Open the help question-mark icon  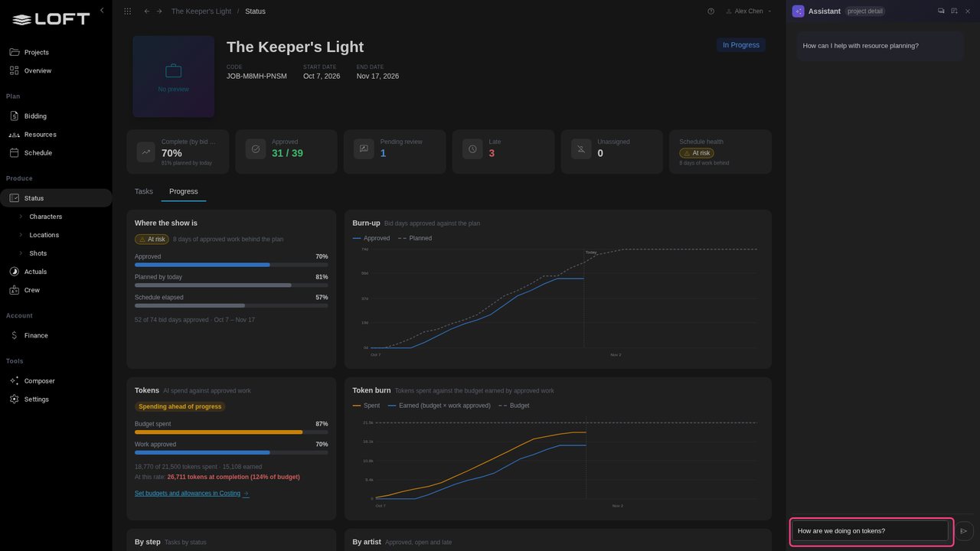[x=710, y=11]
